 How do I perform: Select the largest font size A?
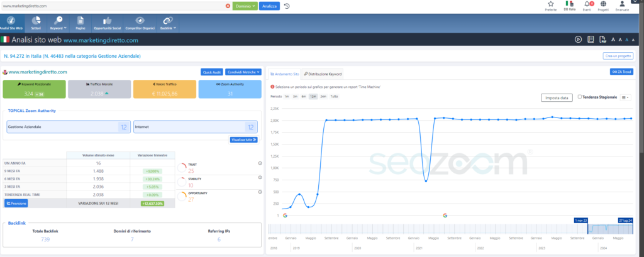[x=613, y=40]
